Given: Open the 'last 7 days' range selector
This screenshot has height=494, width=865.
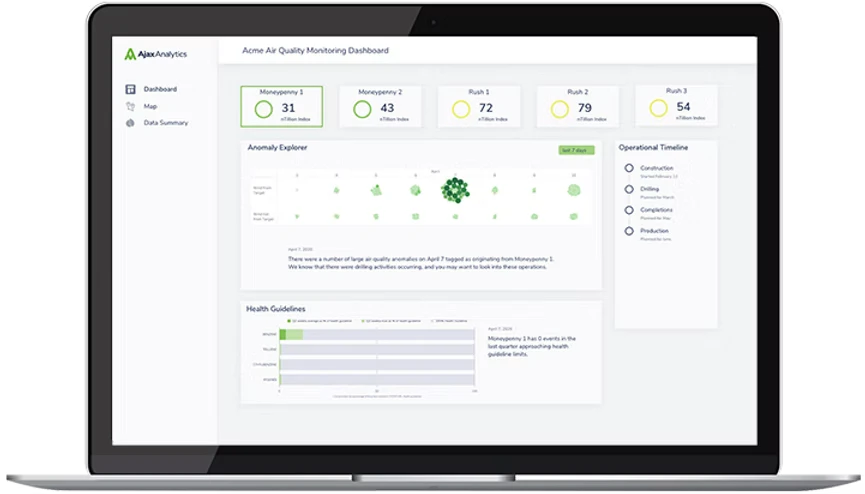Looking at the screenshot, I should [576, 150].
